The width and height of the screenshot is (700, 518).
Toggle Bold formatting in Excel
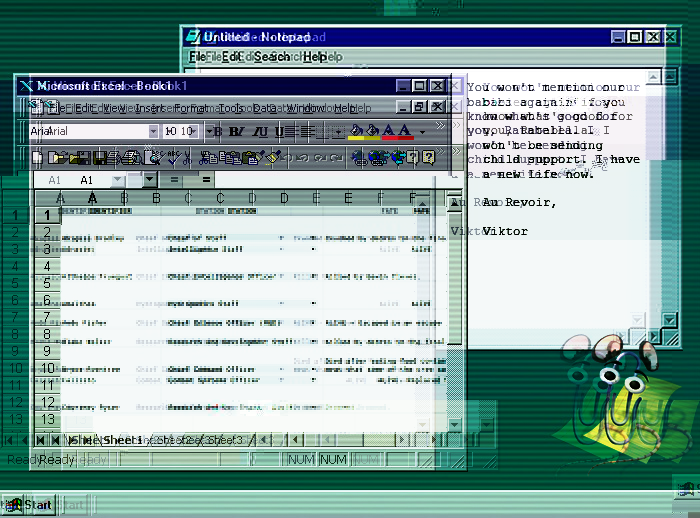click(234, 131)
